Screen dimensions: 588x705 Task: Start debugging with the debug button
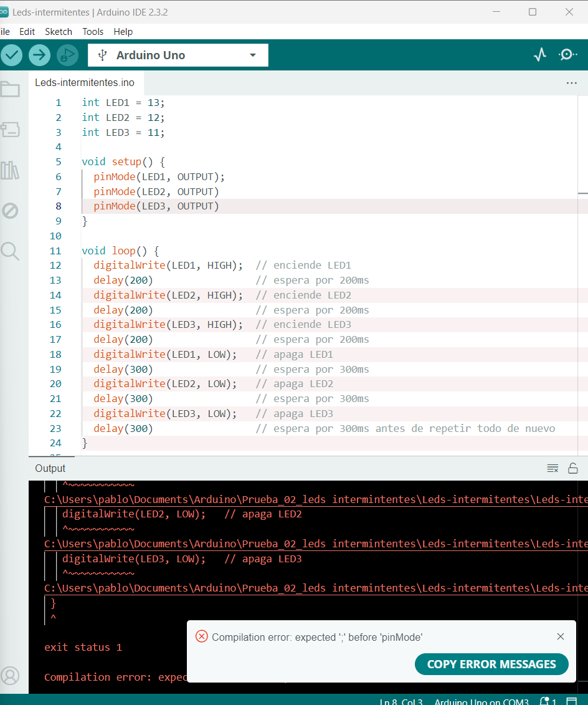point(67,55)
